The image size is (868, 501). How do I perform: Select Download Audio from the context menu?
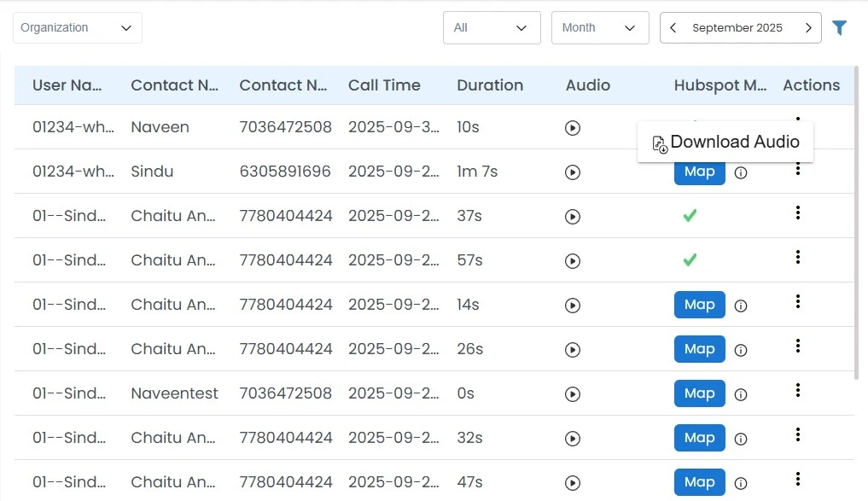pos(725,142)
